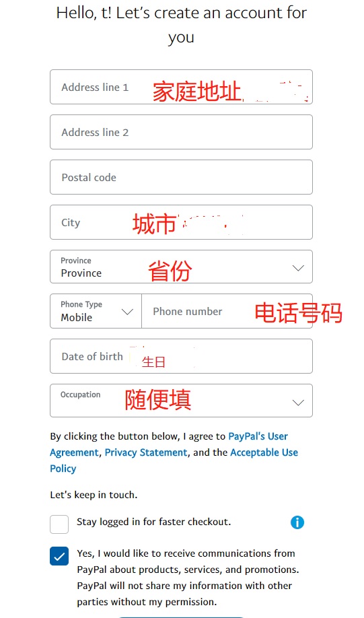This screenshot has height=618, width=364.
Task: Click the blue info icon beside Stay logged in
Action: coord(297,522)
